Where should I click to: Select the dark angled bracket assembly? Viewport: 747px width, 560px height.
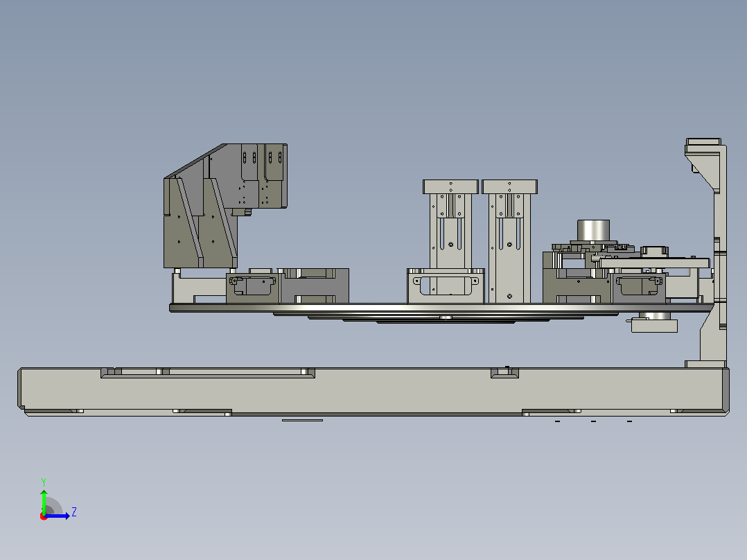pos(224,205)
